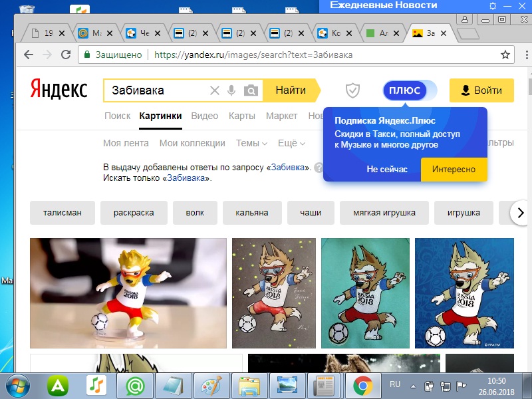532x399 pixels.
Task: Open the newspaper app in taskbar
Action: (324, 386)
